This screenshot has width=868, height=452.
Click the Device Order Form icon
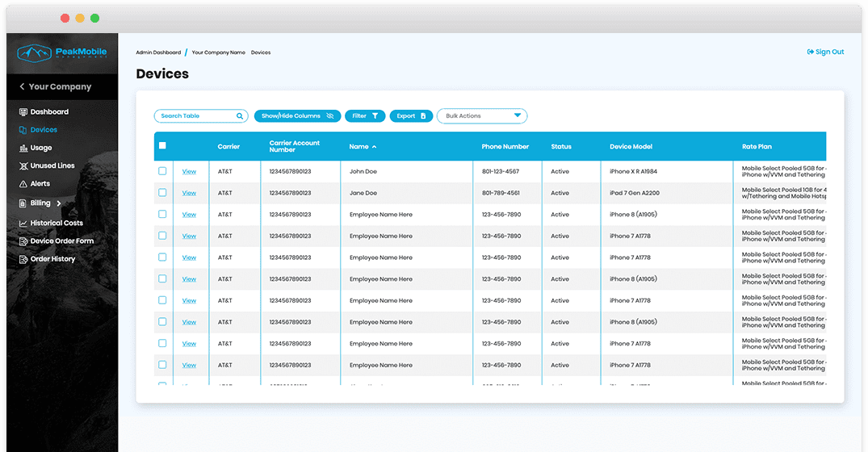point(23,241)
